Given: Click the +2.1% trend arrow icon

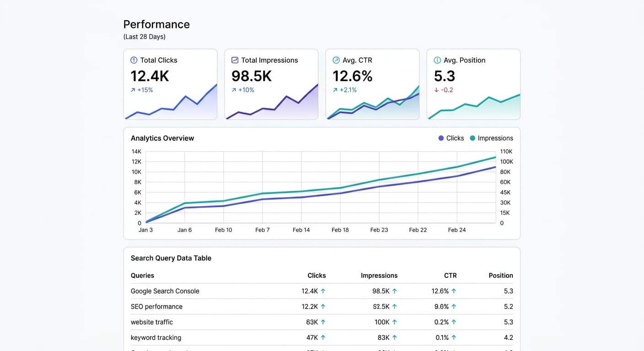Looking at the screenshot, I should [x=335, y=90].
